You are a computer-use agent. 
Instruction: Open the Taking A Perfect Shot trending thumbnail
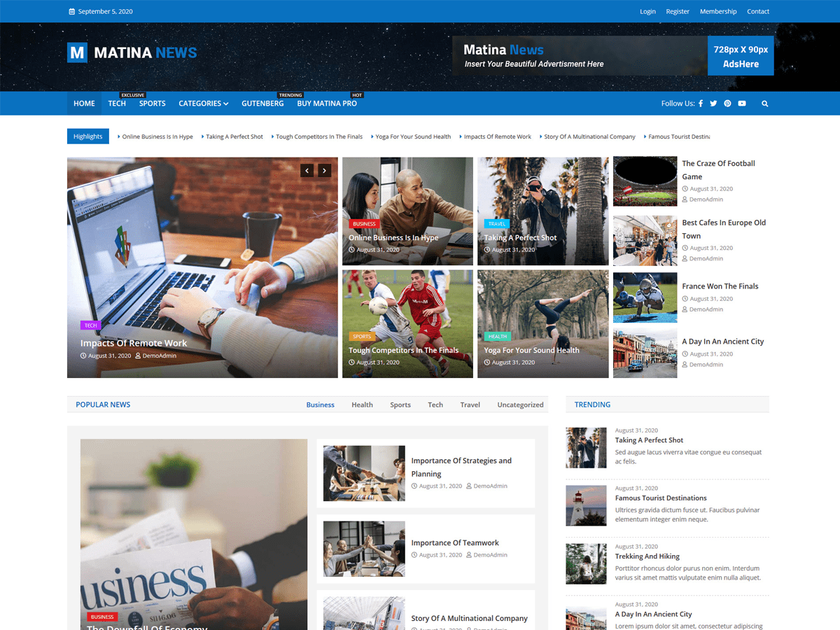(586, 447)
